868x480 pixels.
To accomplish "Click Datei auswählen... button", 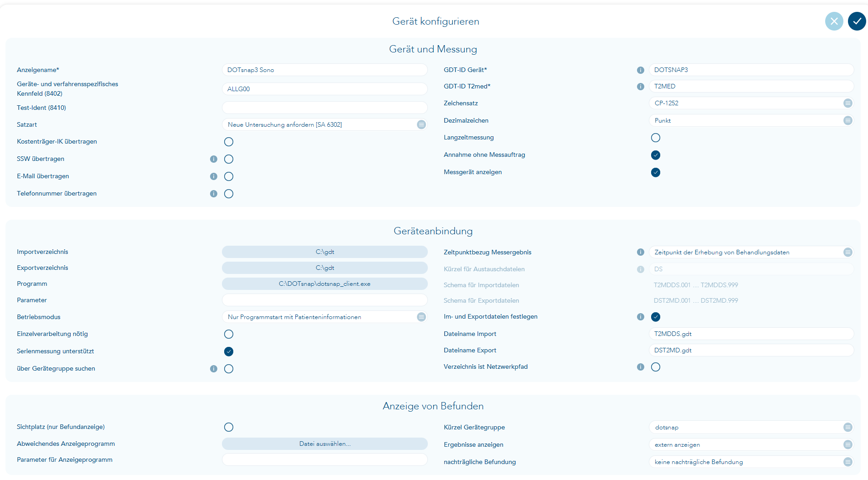I will 324,444.
